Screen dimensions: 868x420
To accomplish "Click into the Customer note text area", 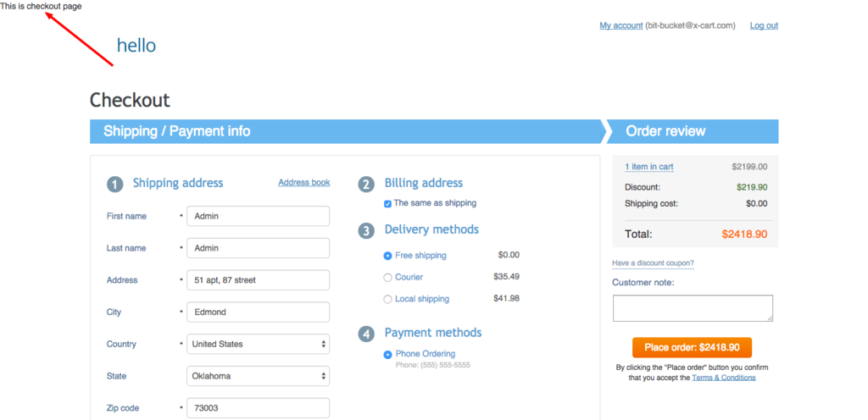I will coord(693,308).
